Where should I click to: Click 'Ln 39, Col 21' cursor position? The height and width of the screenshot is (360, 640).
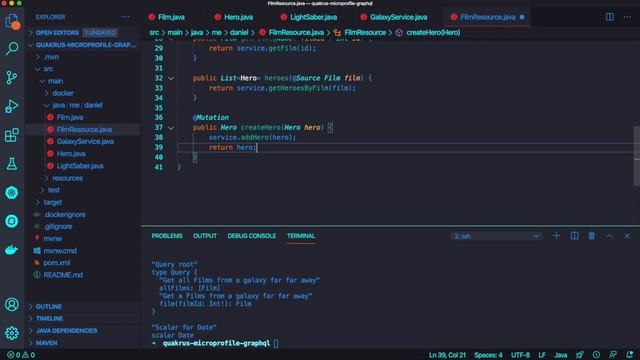pyautogui.click(x=447, y=355)
